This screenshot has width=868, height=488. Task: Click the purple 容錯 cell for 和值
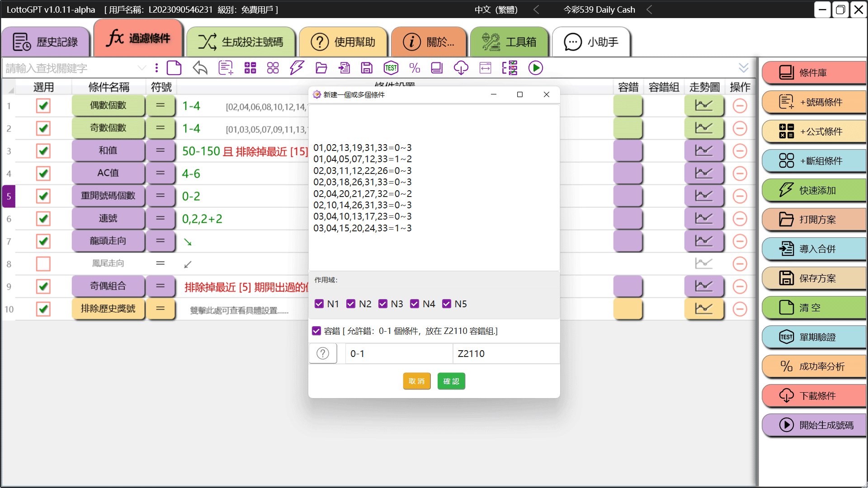[x=628, y=150]
